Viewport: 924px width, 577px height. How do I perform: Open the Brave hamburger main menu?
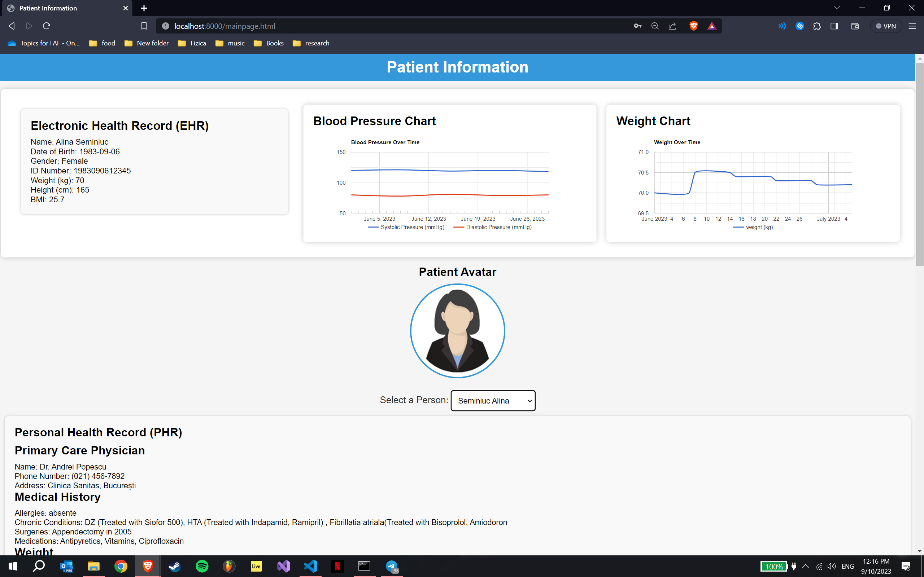click(x=912, y=26)
